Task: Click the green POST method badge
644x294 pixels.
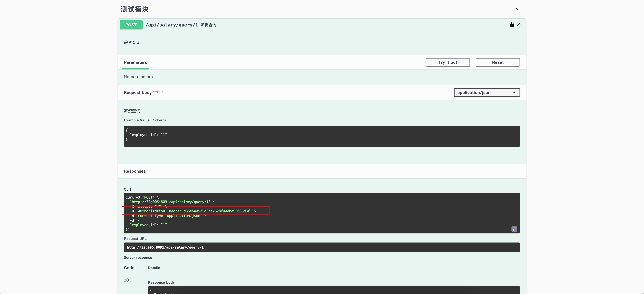Action: tap(131, 25)
